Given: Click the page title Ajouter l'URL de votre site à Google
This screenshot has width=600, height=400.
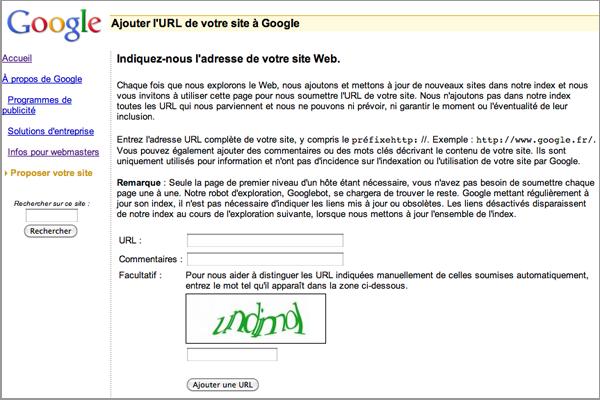Looking at the screenshot, I should click(205, 23).
